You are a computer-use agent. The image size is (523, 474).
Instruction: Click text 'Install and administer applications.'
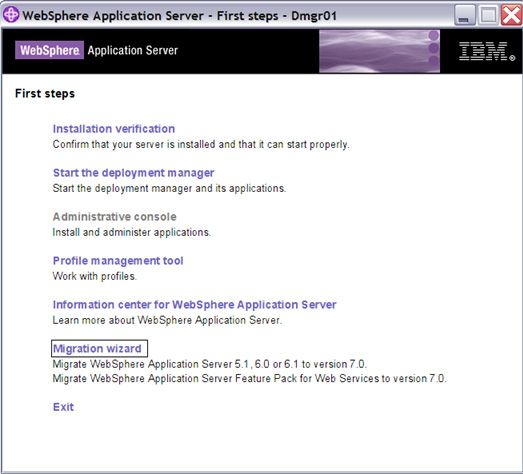pos(132,232)
